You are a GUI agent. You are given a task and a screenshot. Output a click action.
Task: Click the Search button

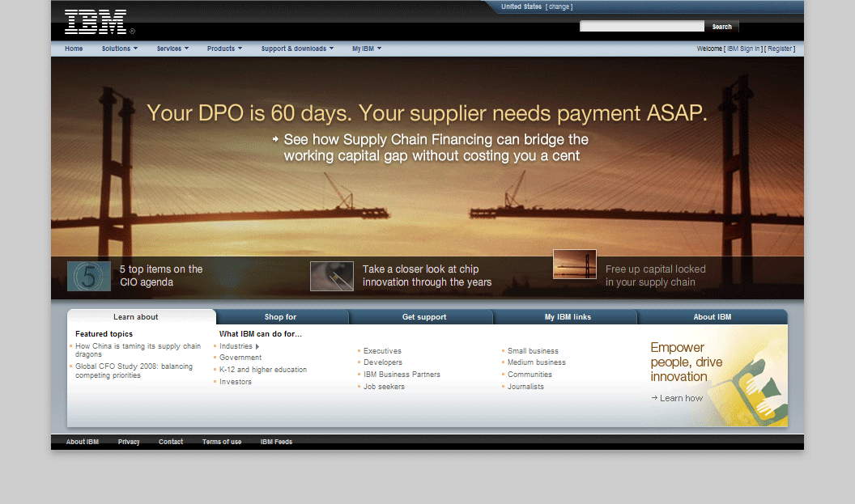(x=722, y=27)
